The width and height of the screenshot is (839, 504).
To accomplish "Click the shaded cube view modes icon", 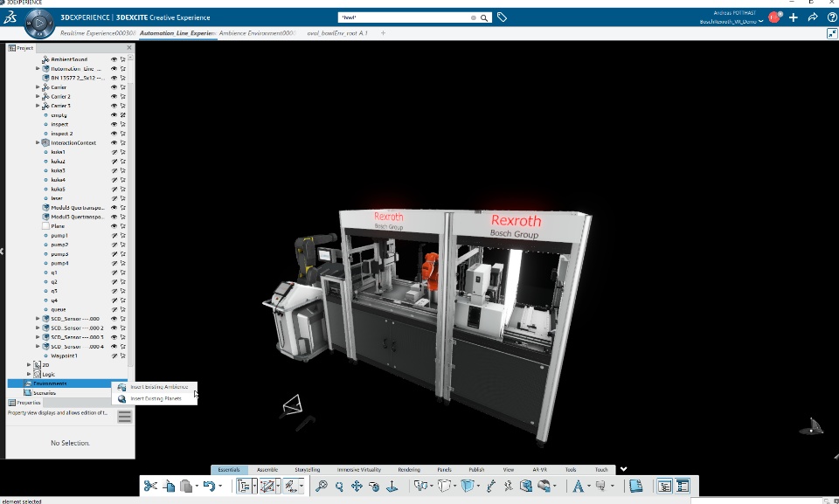I will click(x=468, y=486).
